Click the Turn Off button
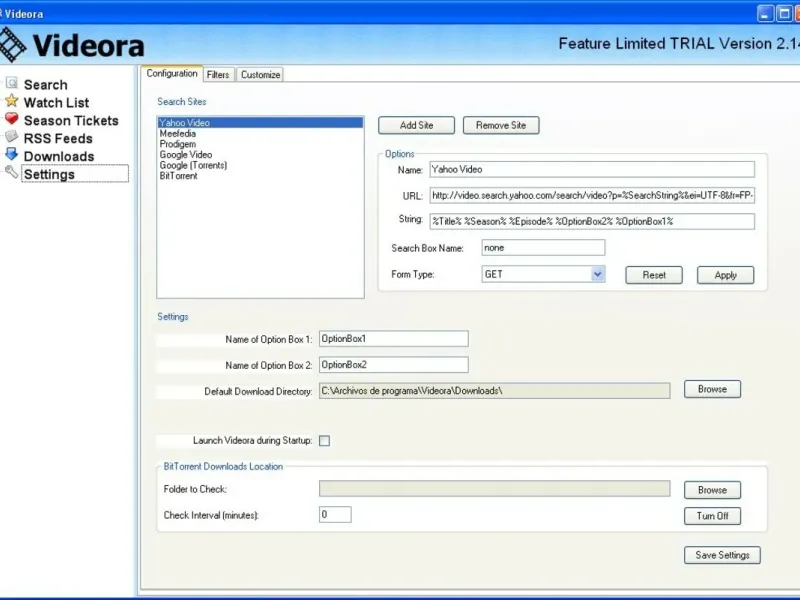This screenshot has height=600, width=800. [712, 516]
